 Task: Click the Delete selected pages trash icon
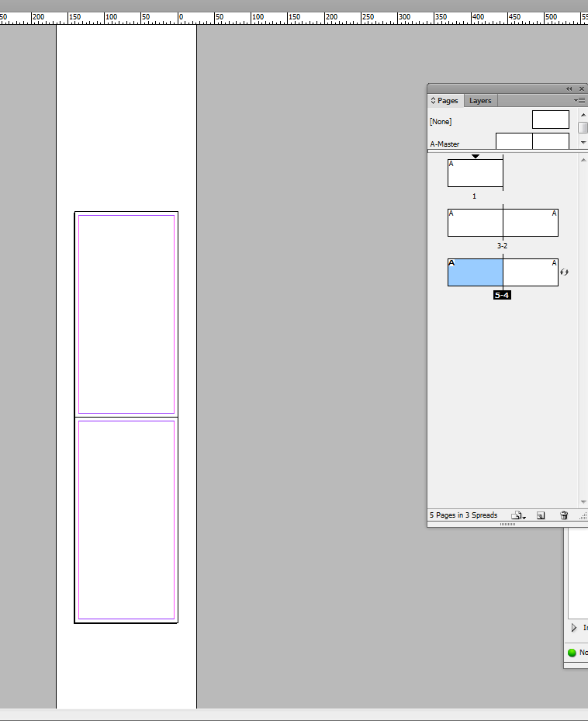pos(564,515)
